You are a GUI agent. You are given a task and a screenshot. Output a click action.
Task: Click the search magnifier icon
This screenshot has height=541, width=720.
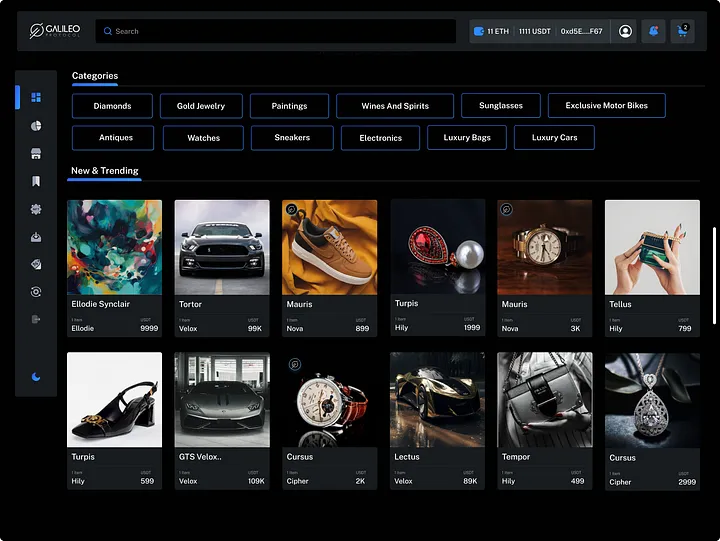click(x=107, y=31)
